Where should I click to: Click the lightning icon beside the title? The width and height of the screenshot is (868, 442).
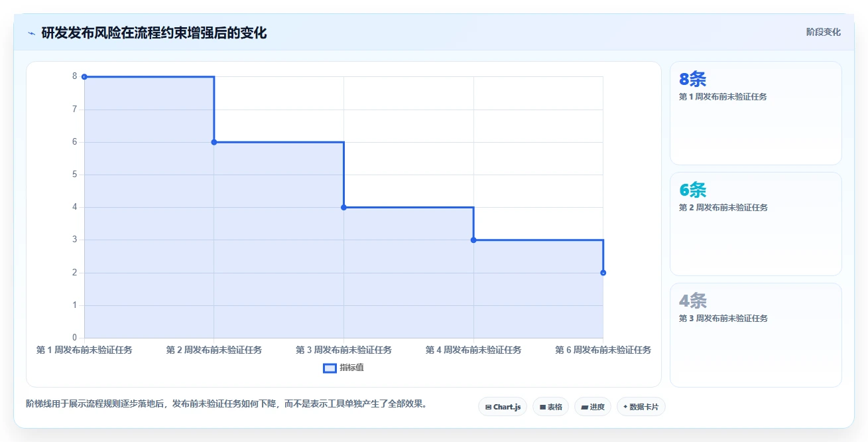[31, 33]
